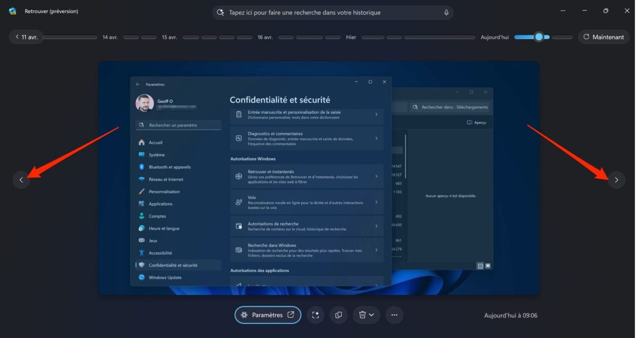The height and width of the screenshot is (338, 644).
Task: Select Système in snapshot Settings sidebar
Action: click(178, 155)
